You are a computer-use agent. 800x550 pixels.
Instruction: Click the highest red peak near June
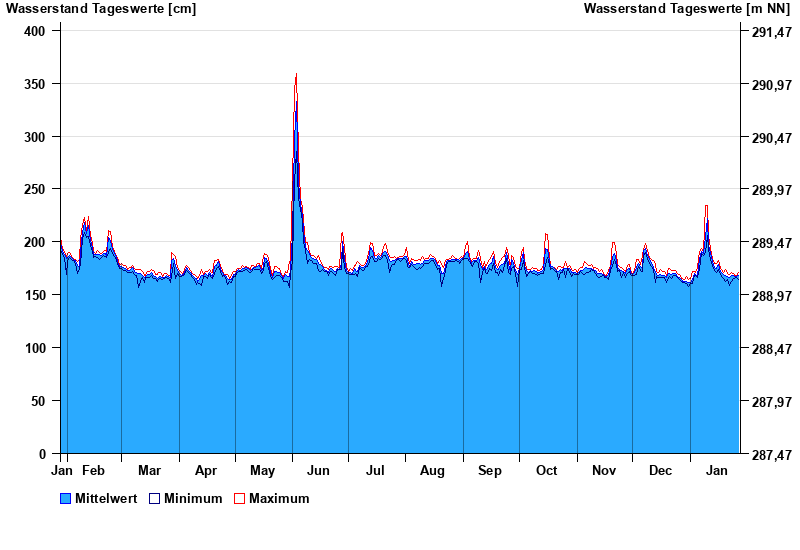(296, 75)
